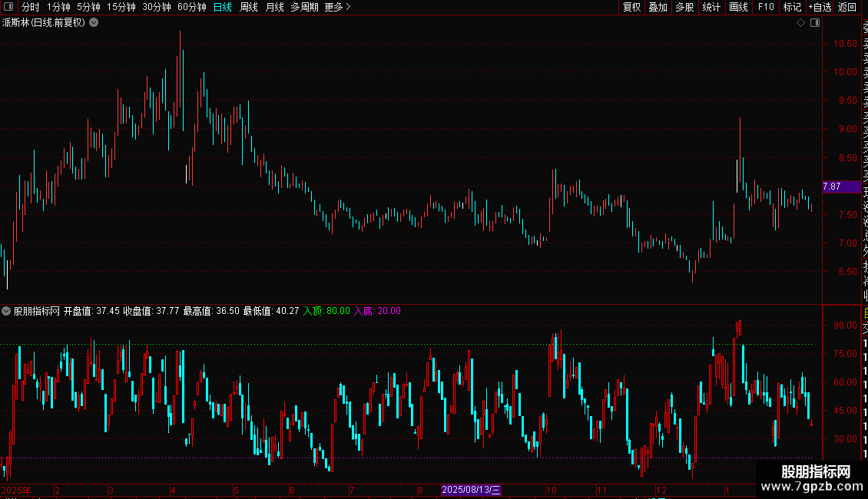
Task: Click the 2025年 label on time axis
Action: [16, 490]
